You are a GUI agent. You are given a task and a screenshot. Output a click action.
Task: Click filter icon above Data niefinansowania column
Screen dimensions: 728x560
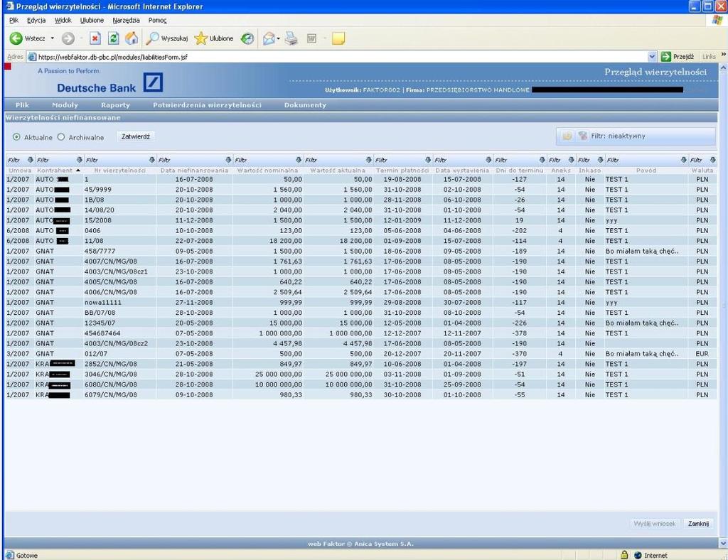228,160
